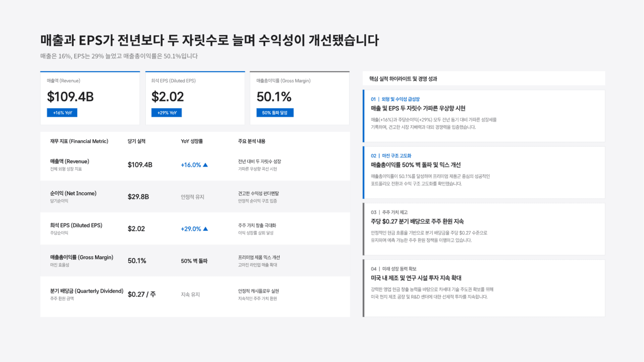Image resolution: width=644 pixels, height=362 pixels.
Task: Click the up arrow beside +16.0%
Action: 206,165
